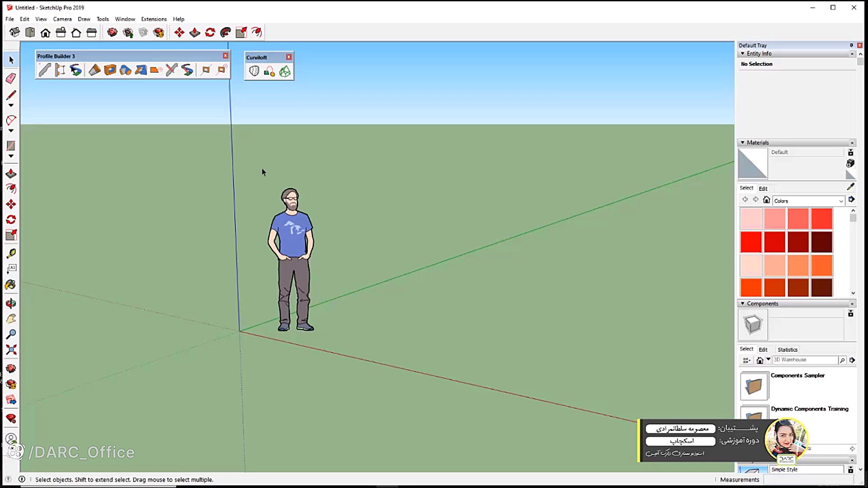Toggle Components secondary selection pane
Screen dimensions: 868x488
(x=850, y=314)
